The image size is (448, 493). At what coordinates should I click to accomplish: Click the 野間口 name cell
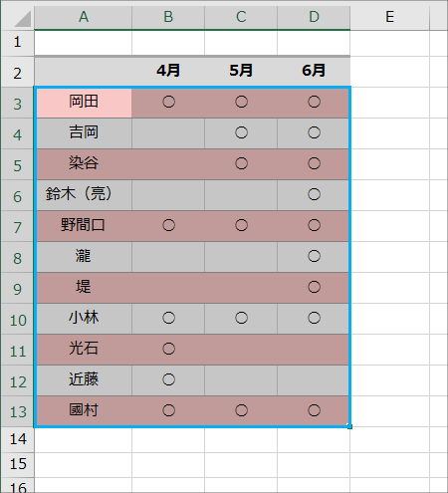click(84, 226)
